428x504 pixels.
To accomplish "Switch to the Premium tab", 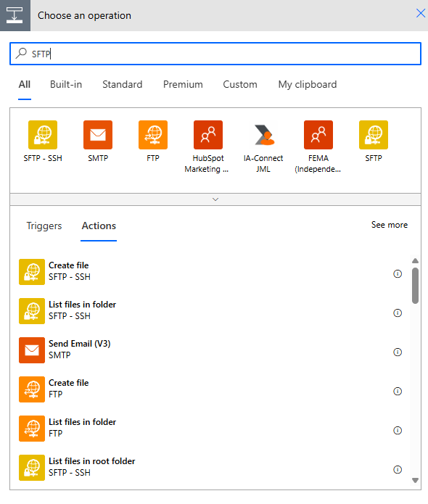I will tap(183, 84).
